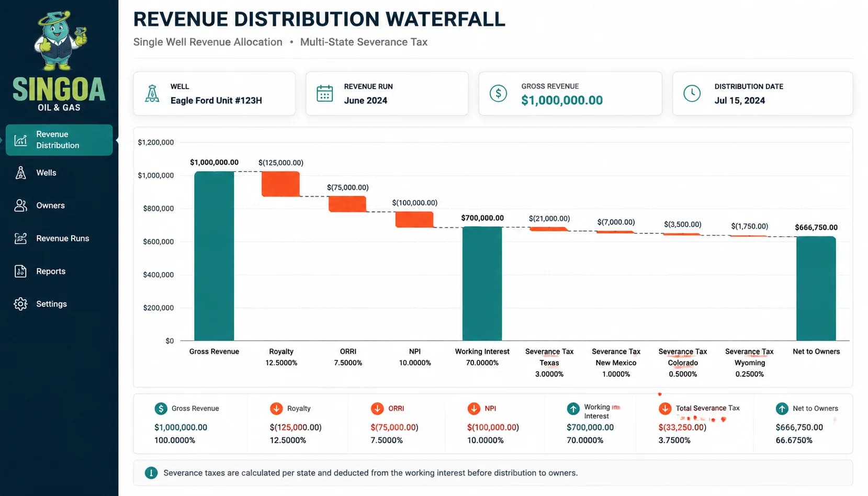Click the ORRI 7.5000% axis label
Viewport: 868px width, 496px height.
(x=348, y=357)
